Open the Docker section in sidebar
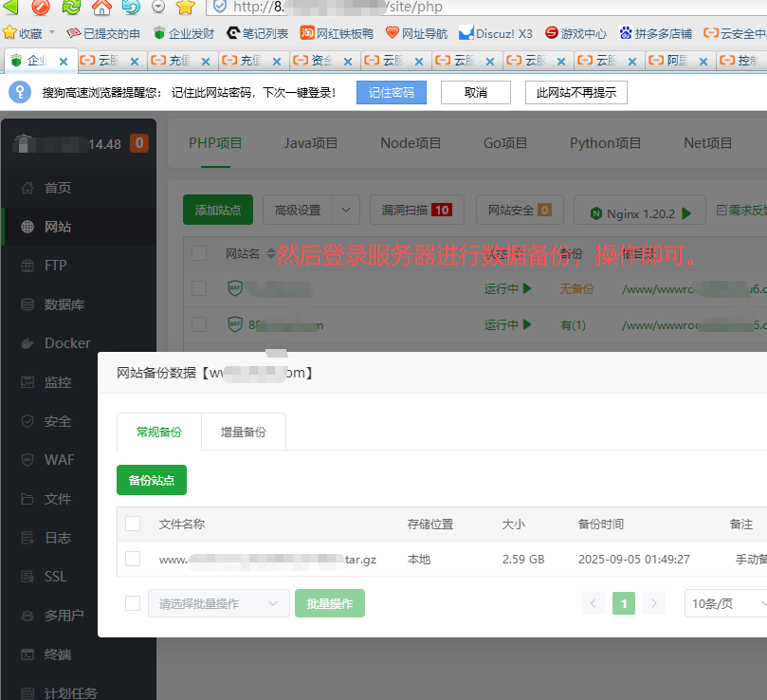This screenshot has width=767, height=700. (66, 343)
